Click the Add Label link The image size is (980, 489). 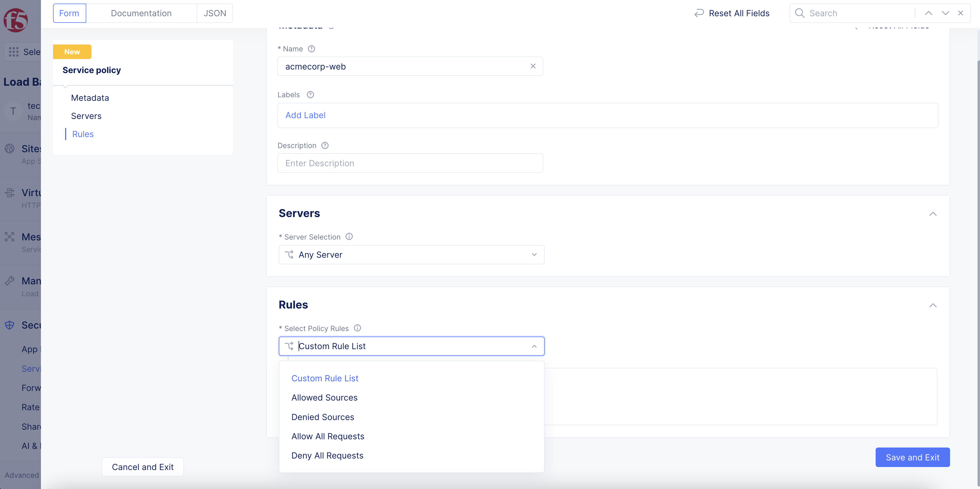[x=305, y=115]
